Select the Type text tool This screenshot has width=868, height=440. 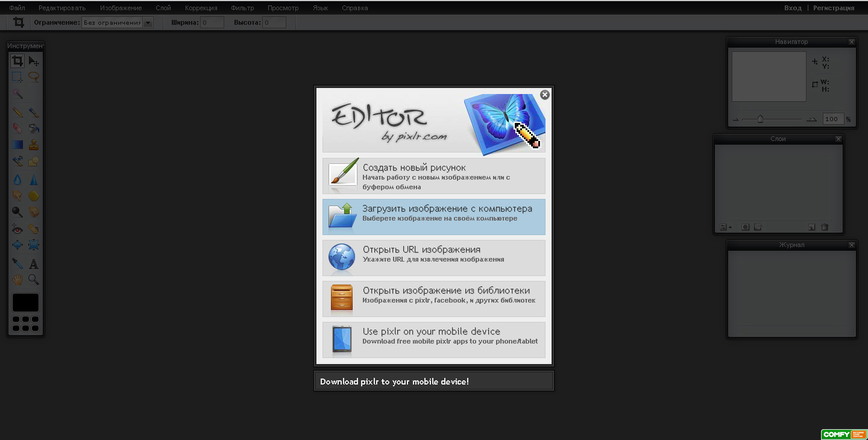(34, 263)
